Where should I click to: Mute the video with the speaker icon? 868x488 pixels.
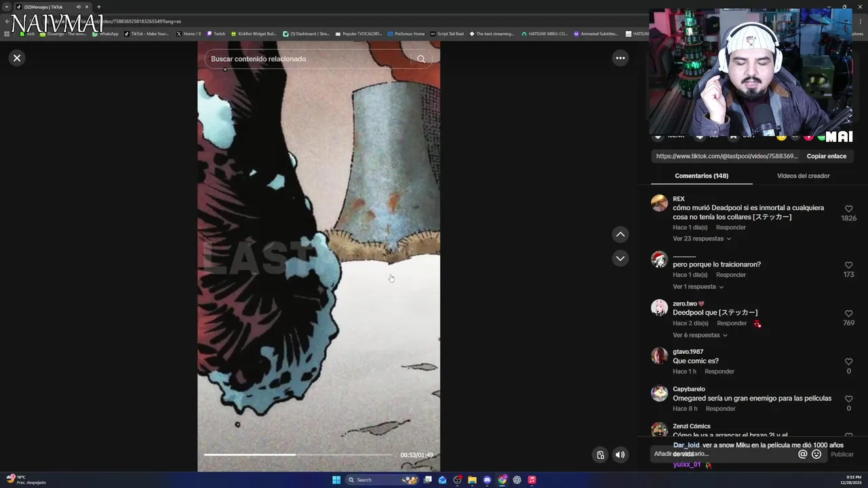pos(620,455)
